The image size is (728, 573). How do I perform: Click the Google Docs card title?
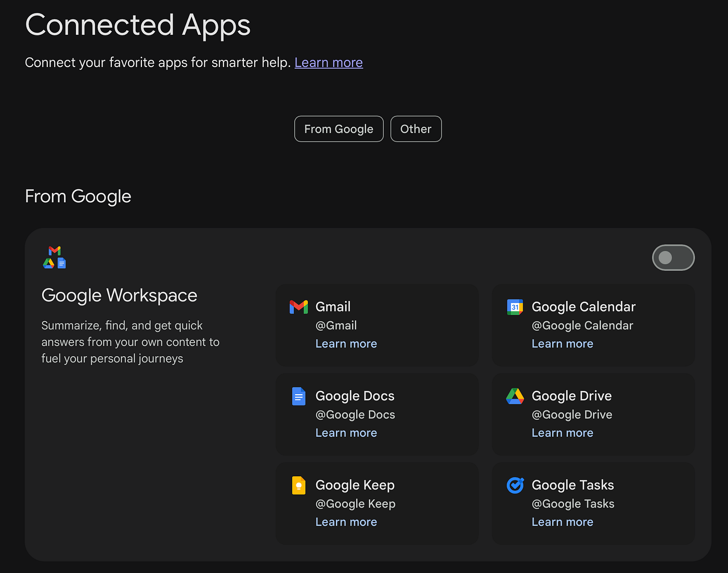click(x=355, y=396)
